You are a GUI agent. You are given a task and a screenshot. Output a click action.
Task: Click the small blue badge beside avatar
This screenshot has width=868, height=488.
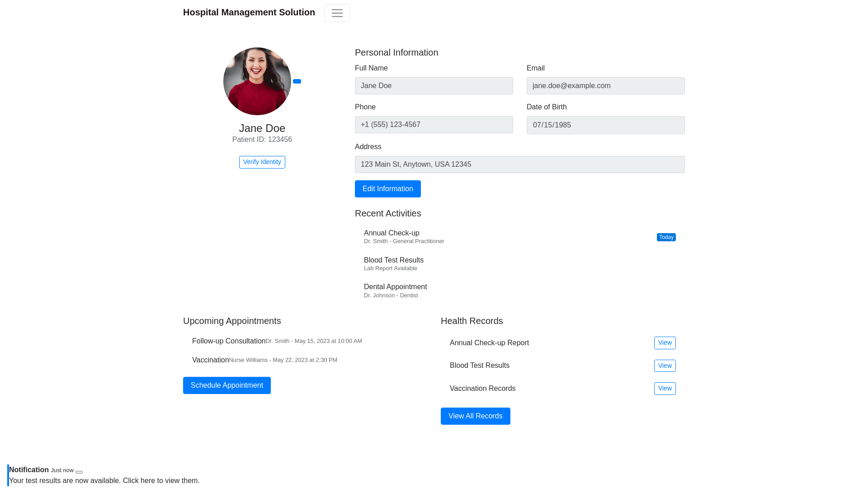click(x=297, y=81)
